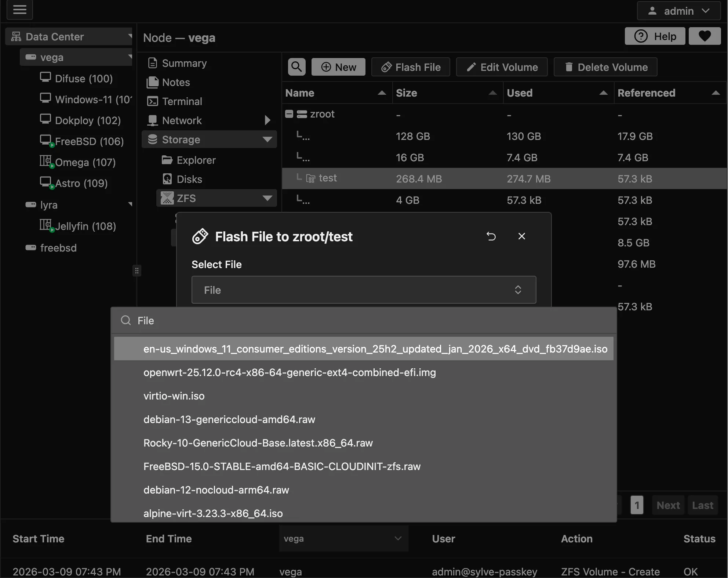Open the vega node filter dropdown
Screen dimensions: 728x578
pos(343,538)
